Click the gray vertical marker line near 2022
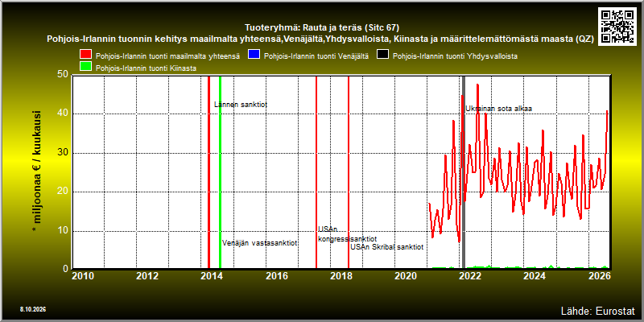Screen dimensions: 644x322 464,172
